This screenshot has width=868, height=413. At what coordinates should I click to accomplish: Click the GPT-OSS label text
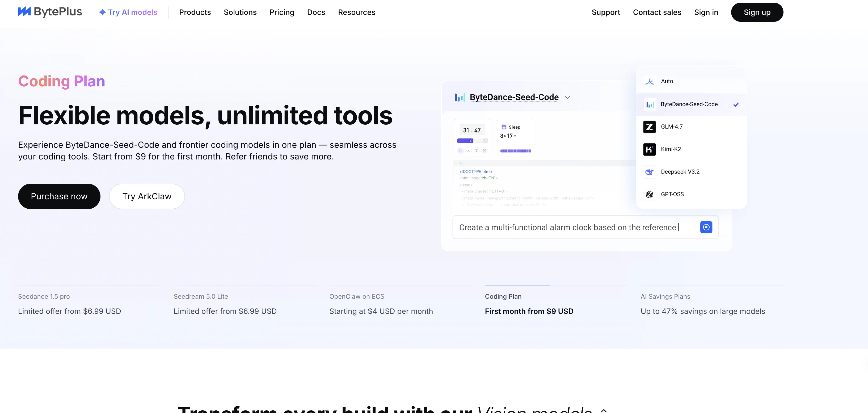pyautogui.click(x=672, y=194)
